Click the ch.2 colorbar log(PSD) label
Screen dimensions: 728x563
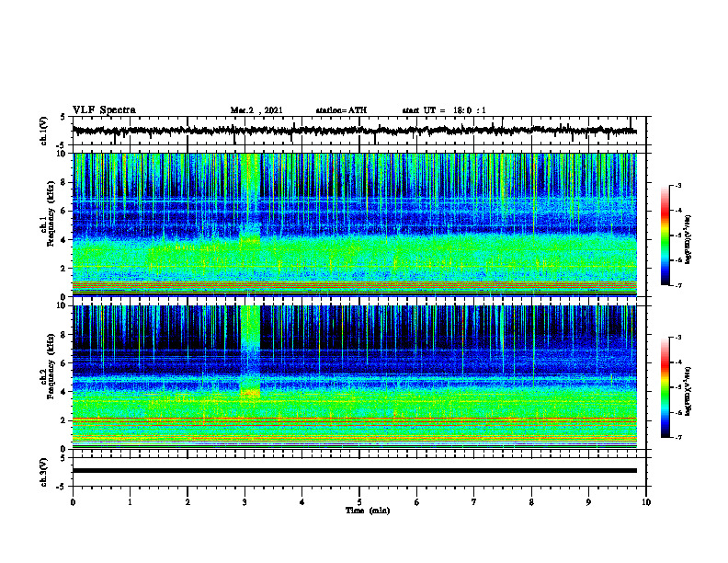(688, 391)
